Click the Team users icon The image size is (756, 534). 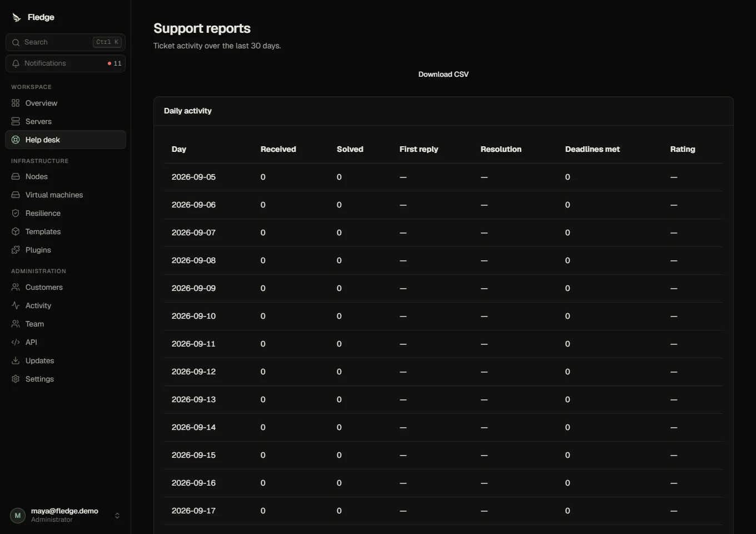[x=16, y=324]
